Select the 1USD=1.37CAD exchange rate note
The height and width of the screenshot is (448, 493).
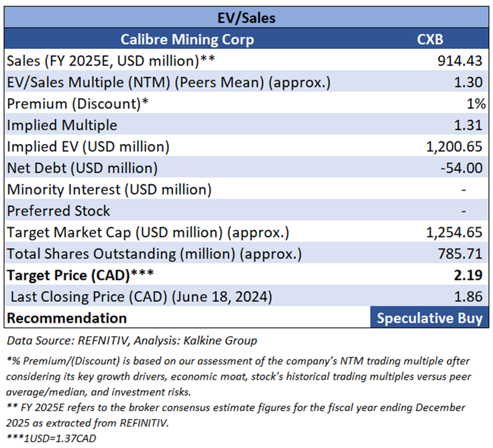click(x=55, y=439)
